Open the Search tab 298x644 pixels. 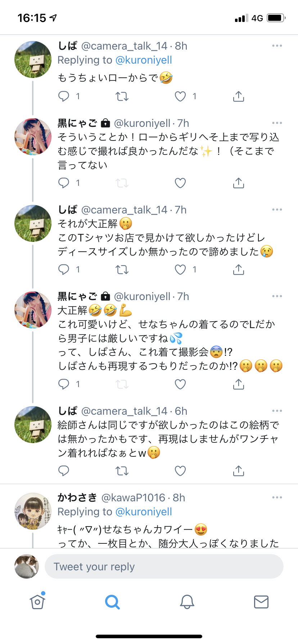[x=112, y=602]
